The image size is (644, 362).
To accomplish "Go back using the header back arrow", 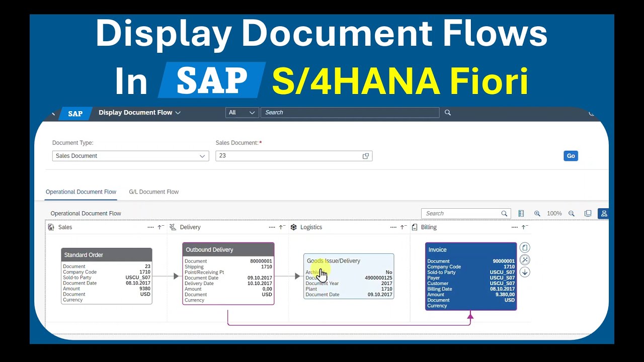I will pos(54,113).
